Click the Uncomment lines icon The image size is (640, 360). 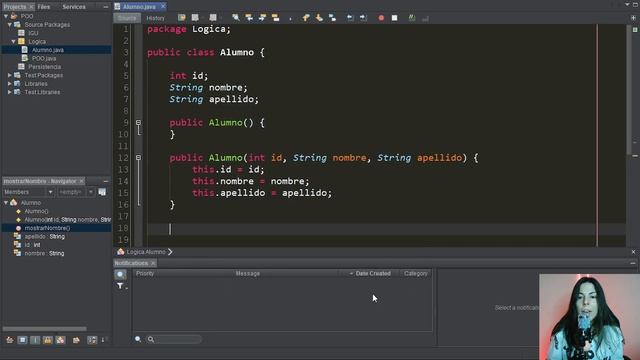point(425,18)
